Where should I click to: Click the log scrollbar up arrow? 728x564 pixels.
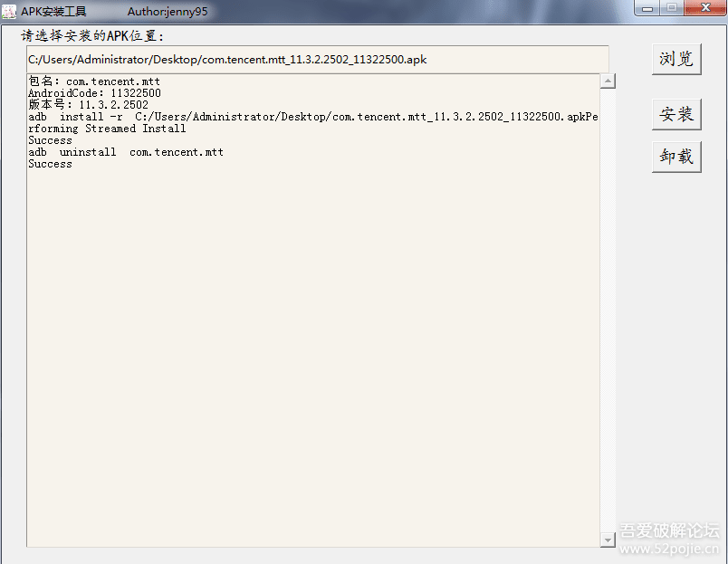tap(608, 81)
